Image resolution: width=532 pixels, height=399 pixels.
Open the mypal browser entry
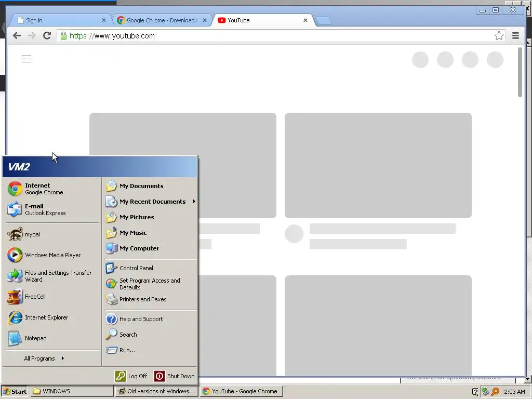[x=52, y=234]
